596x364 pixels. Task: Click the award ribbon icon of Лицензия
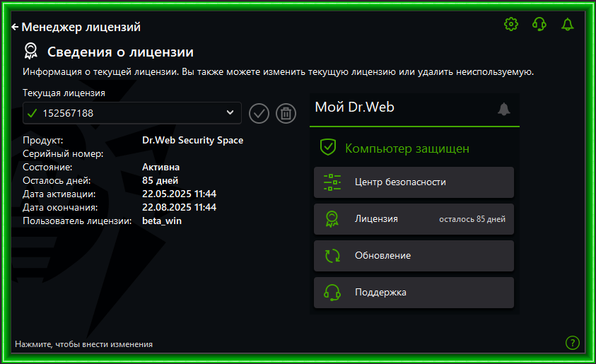tap(332, 219)
